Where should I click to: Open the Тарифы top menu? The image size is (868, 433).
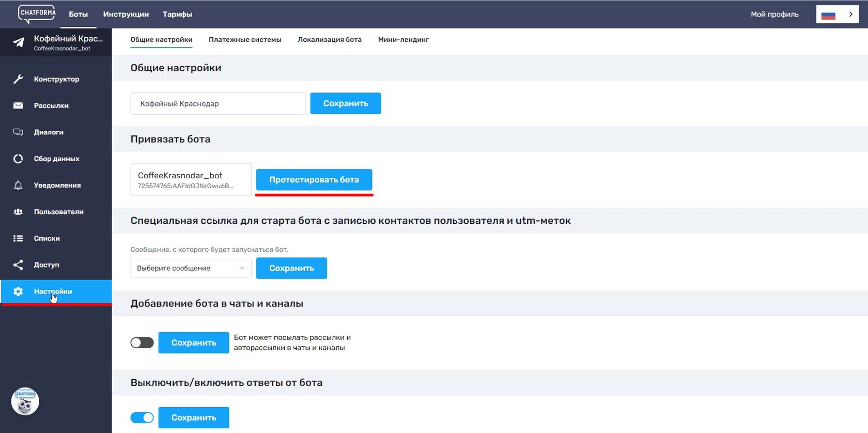tap(177, 14)
